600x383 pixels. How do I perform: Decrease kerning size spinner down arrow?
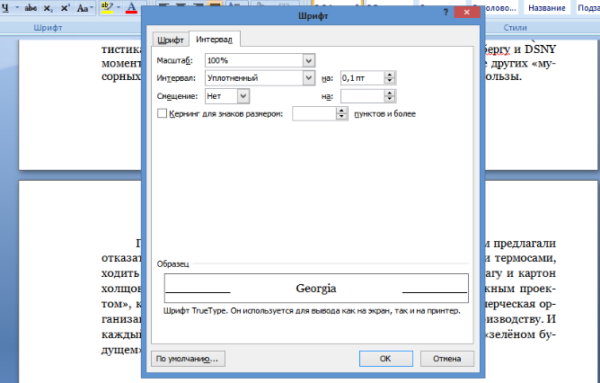tap(342, 117)
